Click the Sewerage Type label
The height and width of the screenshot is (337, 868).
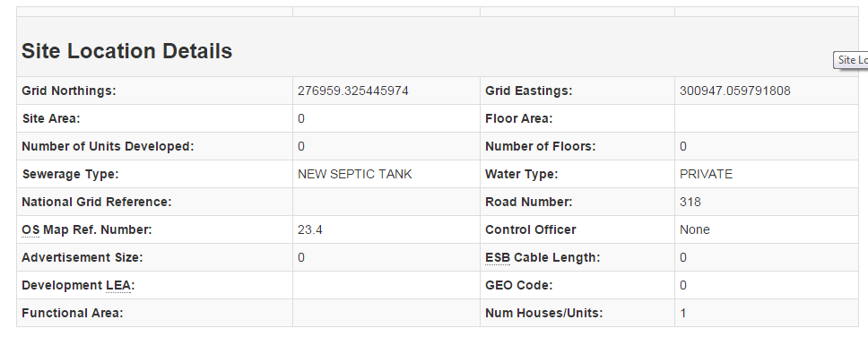pos(70,174)
